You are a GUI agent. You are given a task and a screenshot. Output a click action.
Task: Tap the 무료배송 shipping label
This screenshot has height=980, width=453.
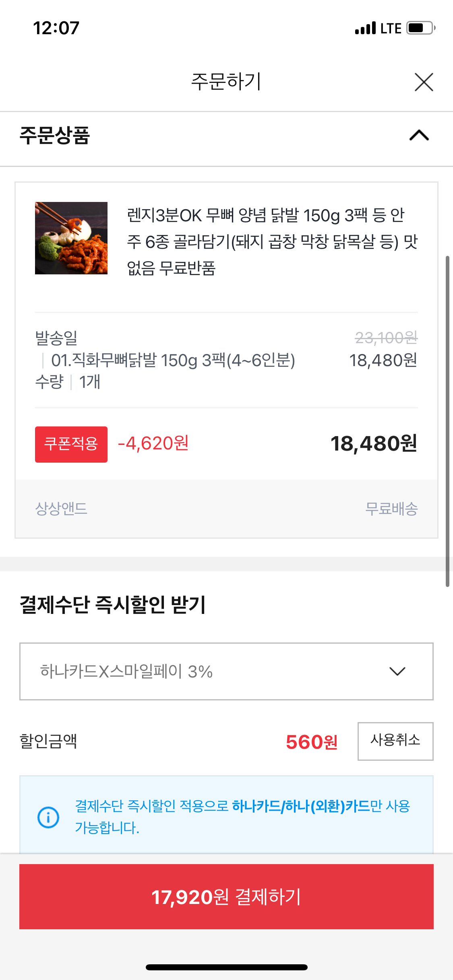pos(391,509)
